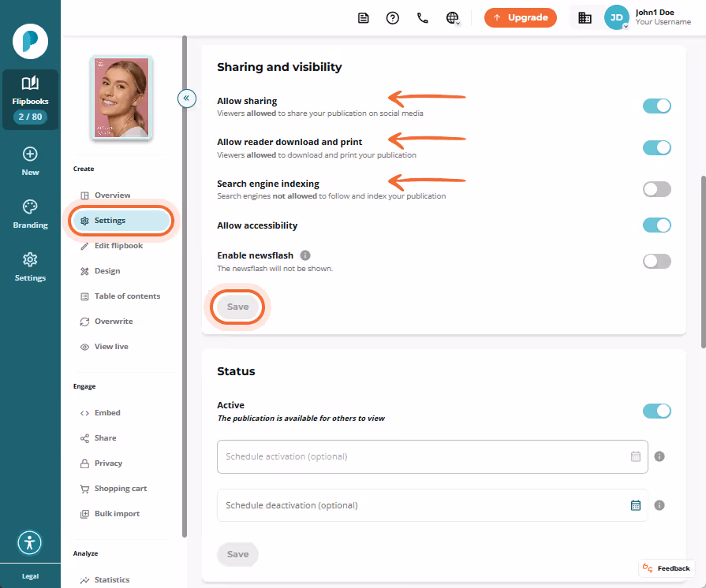Open the Schedule activation calendar icon
The height and width of the screenshot is (588, 706).
pos(635,456)
